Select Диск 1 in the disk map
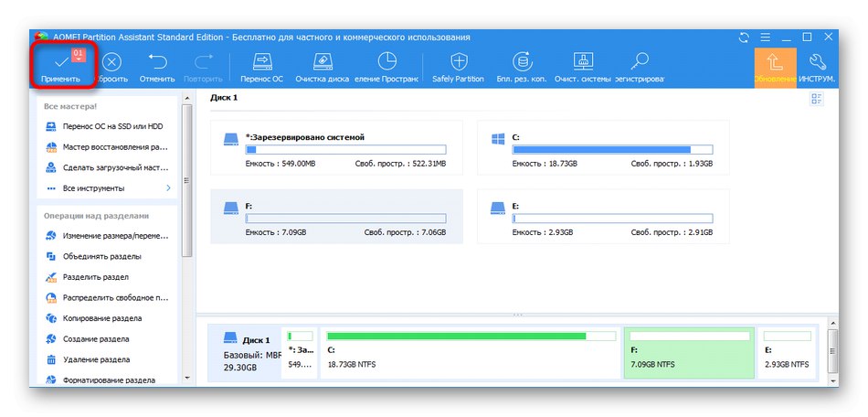The width and height of the screenshot is (868, 417). [x=247, y=353]
